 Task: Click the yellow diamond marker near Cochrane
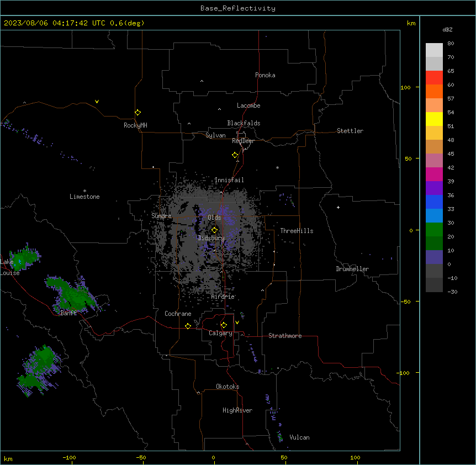click(x=188, y=326)
